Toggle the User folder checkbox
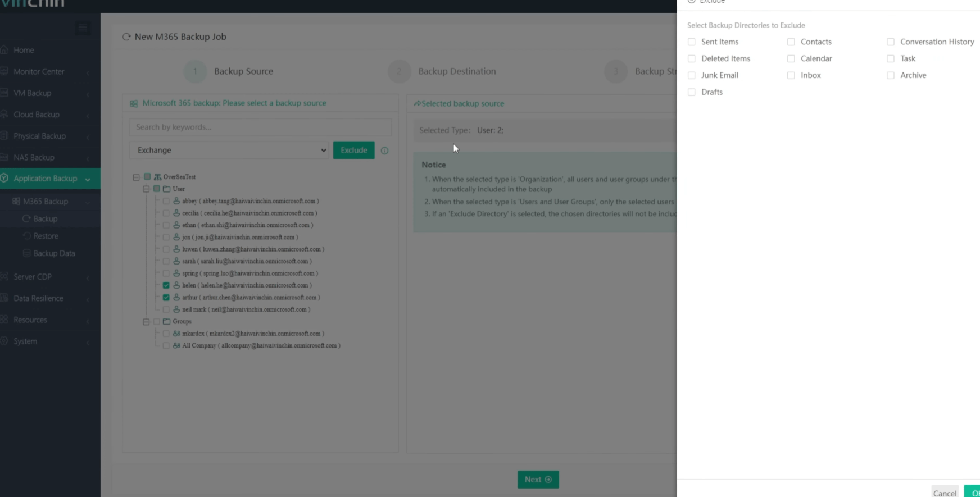 point(156,189)
